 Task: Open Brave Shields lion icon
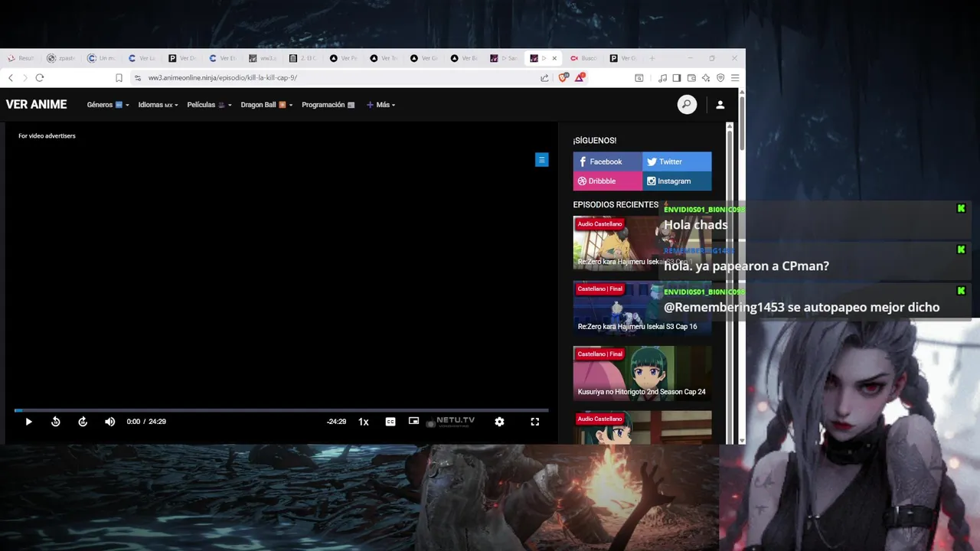pos(563,77)
